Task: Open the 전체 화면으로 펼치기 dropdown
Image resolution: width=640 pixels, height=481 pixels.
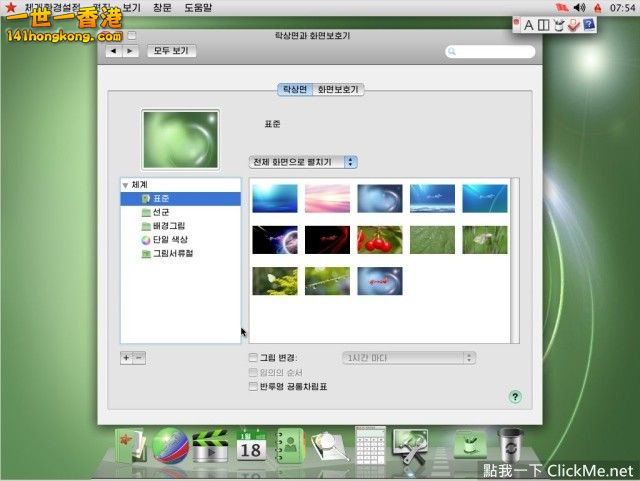Action: pos(303,162)
